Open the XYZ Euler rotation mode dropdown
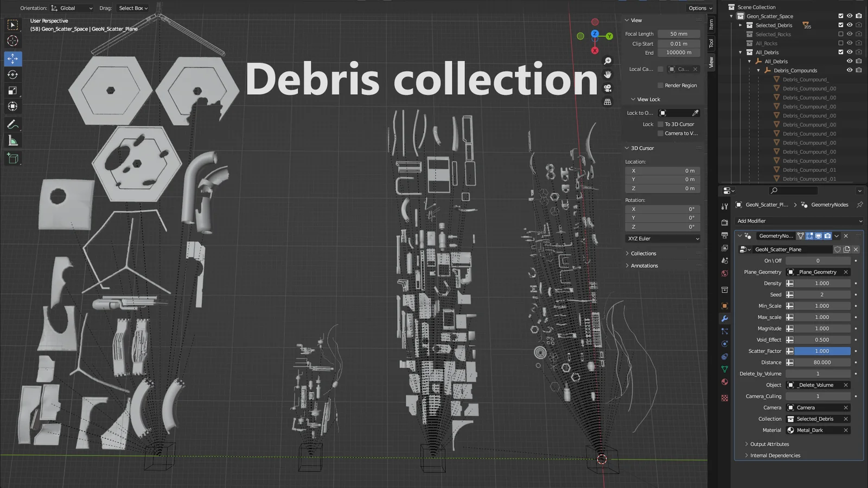868x488 pixels. 663,239
